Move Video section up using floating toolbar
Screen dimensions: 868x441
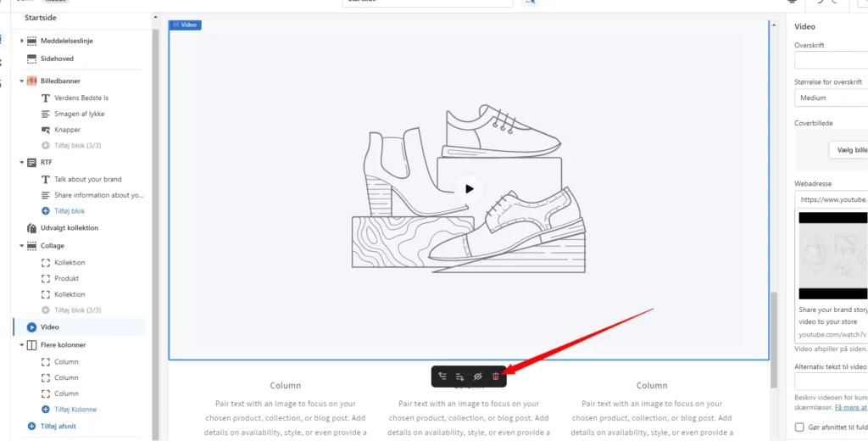click(442, 377)
